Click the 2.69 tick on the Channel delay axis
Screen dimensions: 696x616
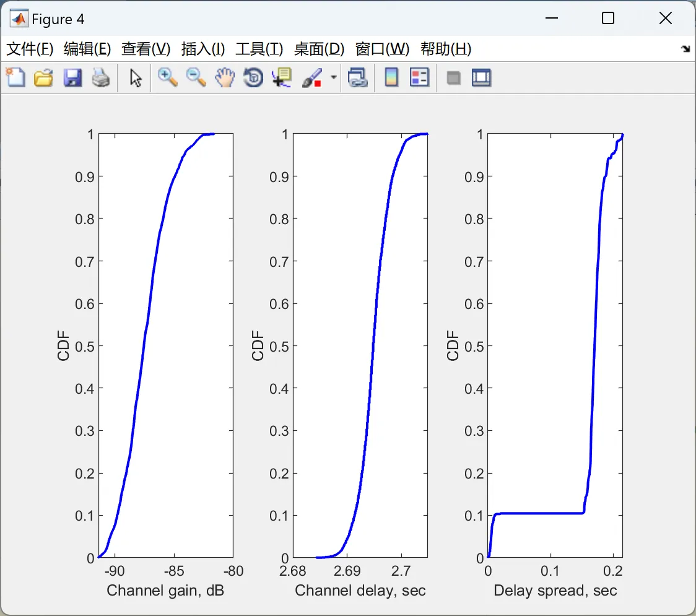pyautogui.click(x=347, y=571)
